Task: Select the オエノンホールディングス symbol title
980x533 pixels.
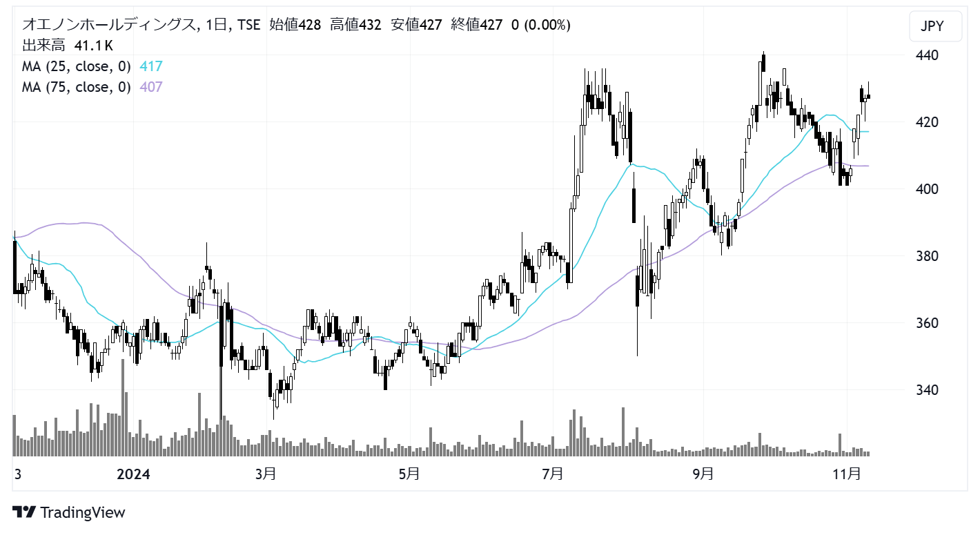Action: pyautogui.click(x=109, y=26)
